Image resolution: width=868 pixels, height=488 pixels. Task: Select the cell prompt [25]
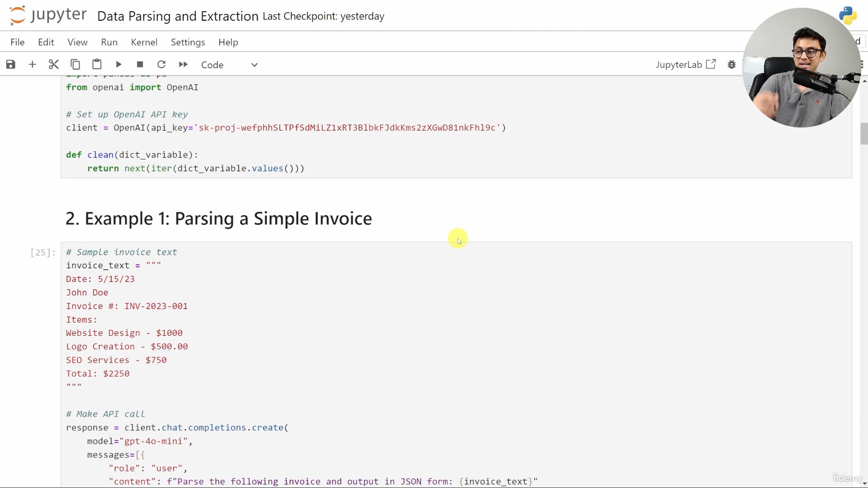pos(43,253)
